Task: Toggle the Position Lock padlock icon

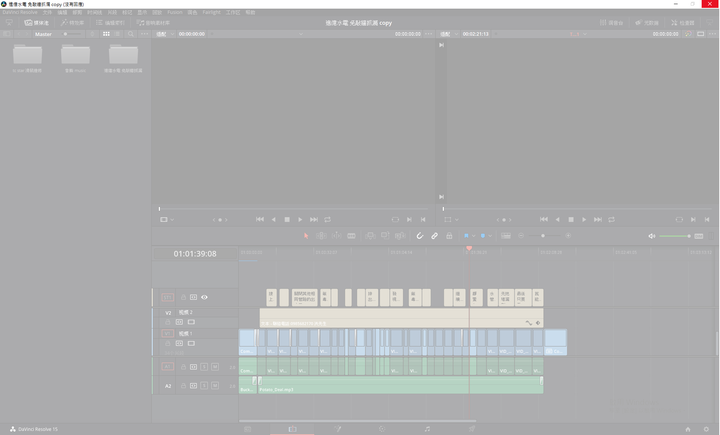Action: point(449,236)
